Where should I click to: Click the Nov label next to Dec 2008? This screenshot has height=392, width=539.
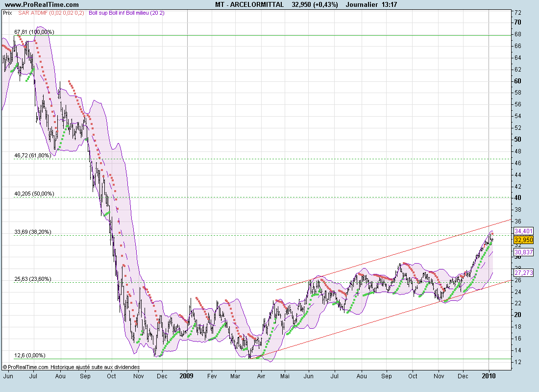coord(138,376)
